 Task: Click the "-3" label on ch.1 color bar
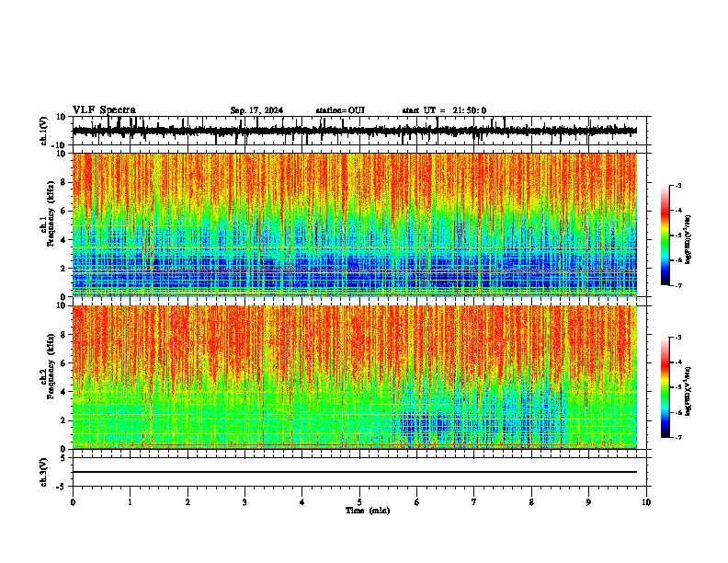click(x=677, y=185)
